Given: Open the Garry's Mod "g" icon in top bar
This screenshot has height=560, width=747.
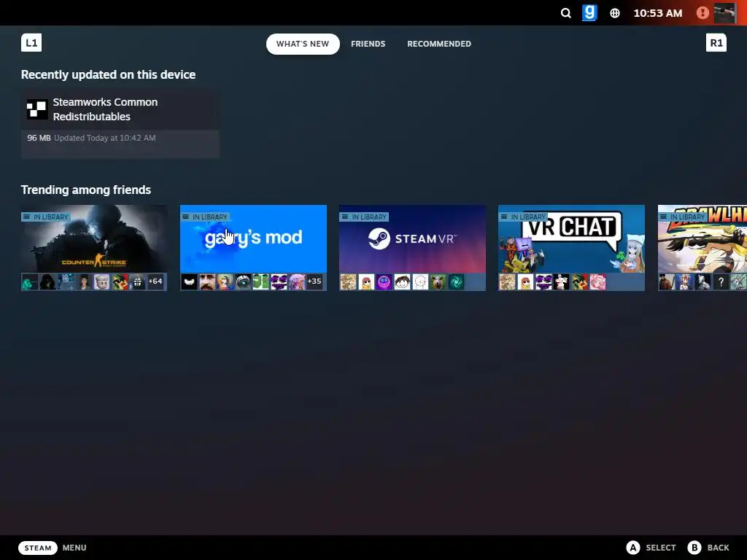Looking at the screenshot, I should pyautogui.click(x=589, y=13).
